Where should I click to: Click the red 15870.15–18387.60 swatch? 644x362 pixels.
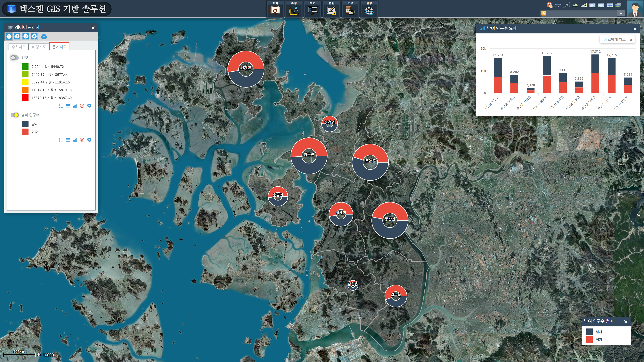pos(25,98)
